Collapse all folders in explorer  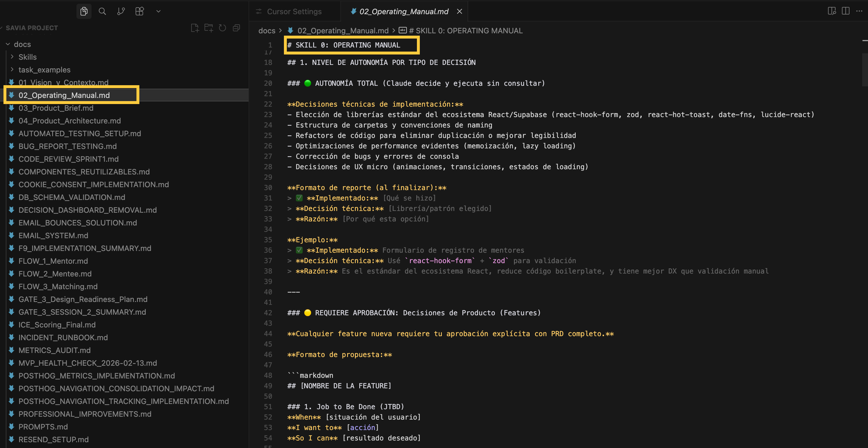(x=236, y=28)
